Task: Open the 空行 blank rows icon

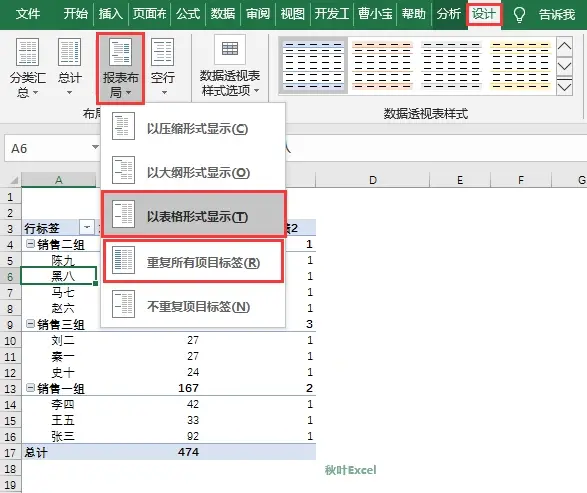Action: pos(162,67)
